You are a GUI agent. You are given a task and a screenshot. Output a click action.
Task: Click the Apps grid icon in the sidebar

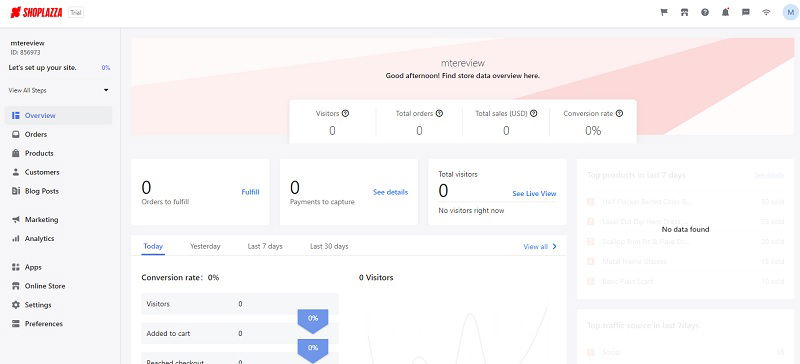pos(15,267)
